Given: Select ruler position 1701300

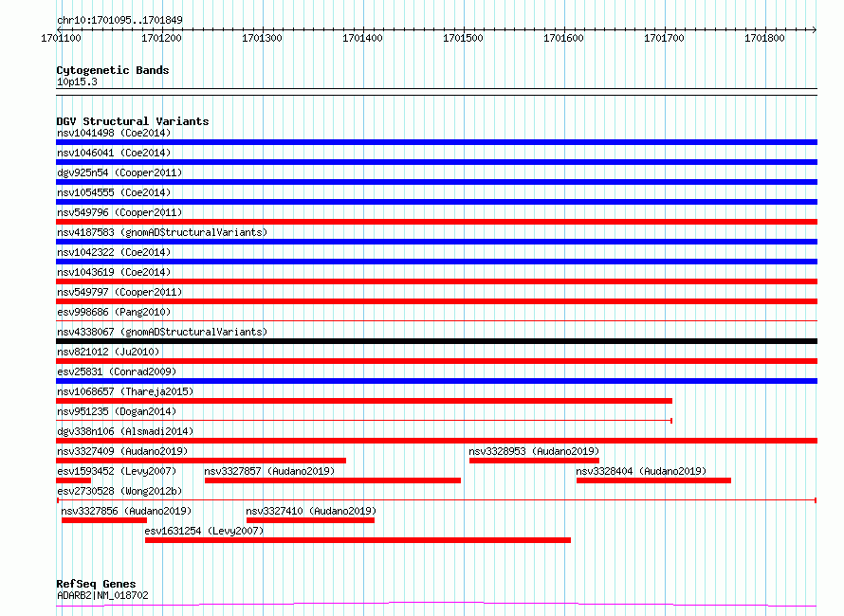Looking at the screenshot, I should coord(262,39).
